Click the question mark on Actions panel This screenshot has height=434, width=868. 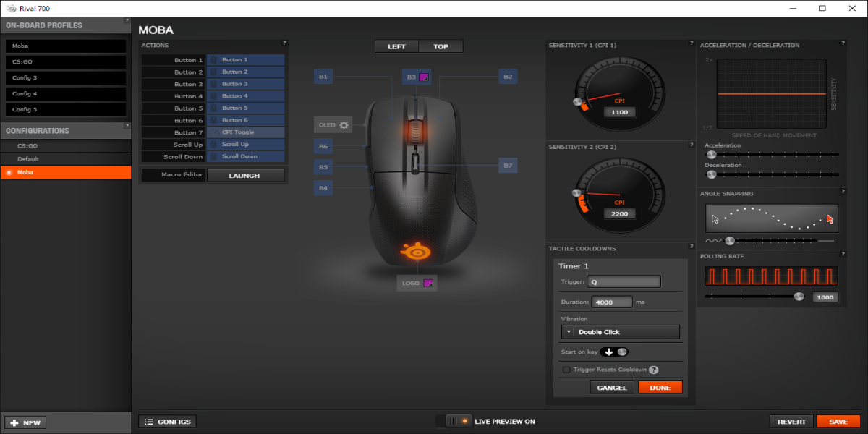point(284,43)
